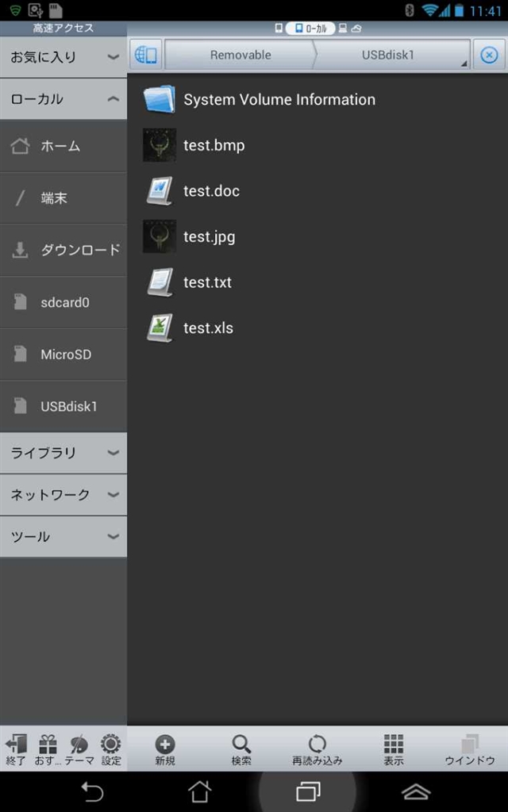
Task: Expand the ネットワーク (Network) section
Action: click(63, 495)
